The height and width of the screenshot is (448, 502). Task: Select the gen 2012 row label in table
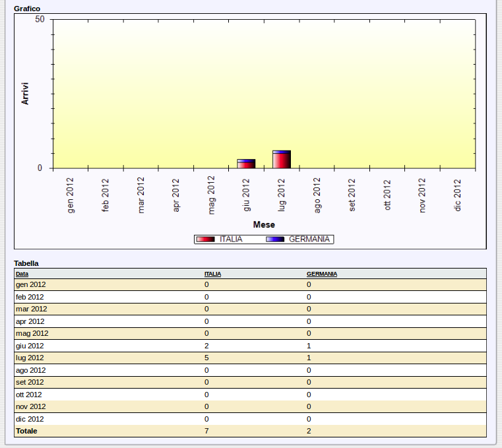point(31,284)
